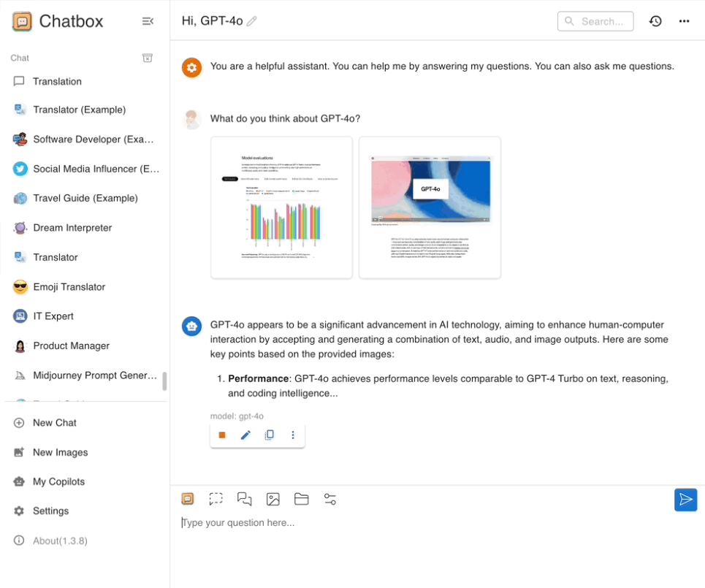705x588 pixels.
Task: Edit the message using the pencil icon
Action: point(245,435)
